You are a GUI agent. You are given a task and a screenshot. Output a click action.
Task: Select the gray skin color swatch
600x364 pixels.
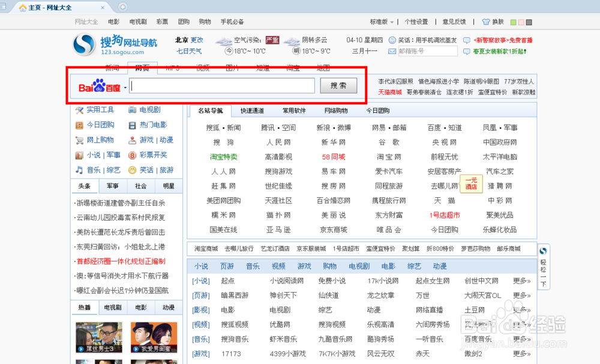tap(529, 22)
